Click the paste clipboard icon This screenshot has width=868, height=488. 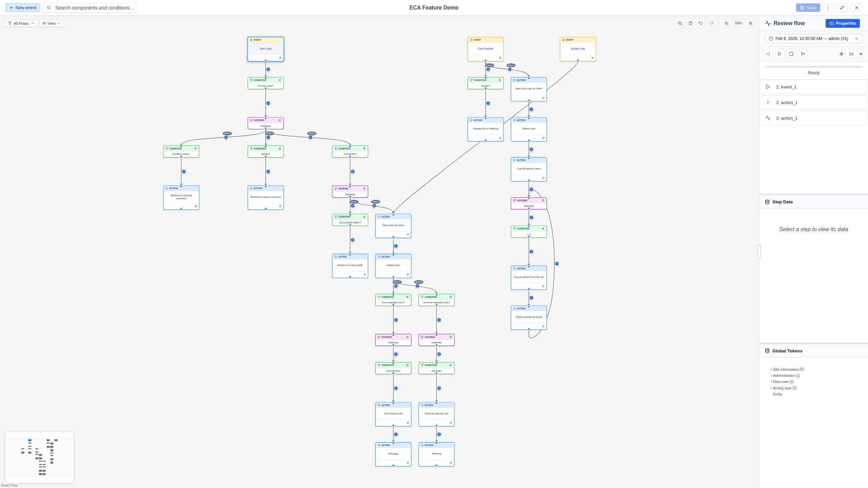pos(690,23)
